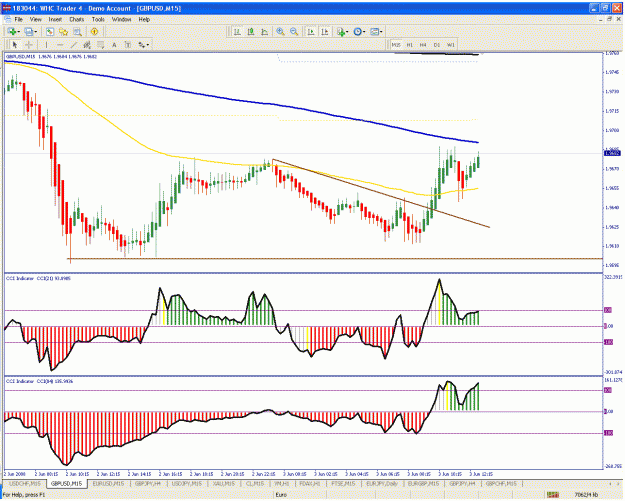Open the Tools menu
Screen dimensions: 625x501
[98, 19]
